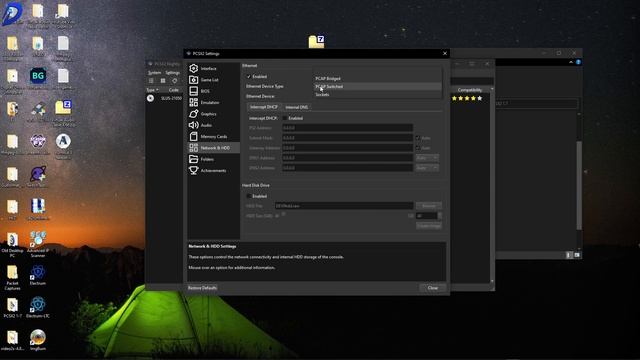Click the disc icon in game list row
The image size is (640, 360).
[151, 98]
